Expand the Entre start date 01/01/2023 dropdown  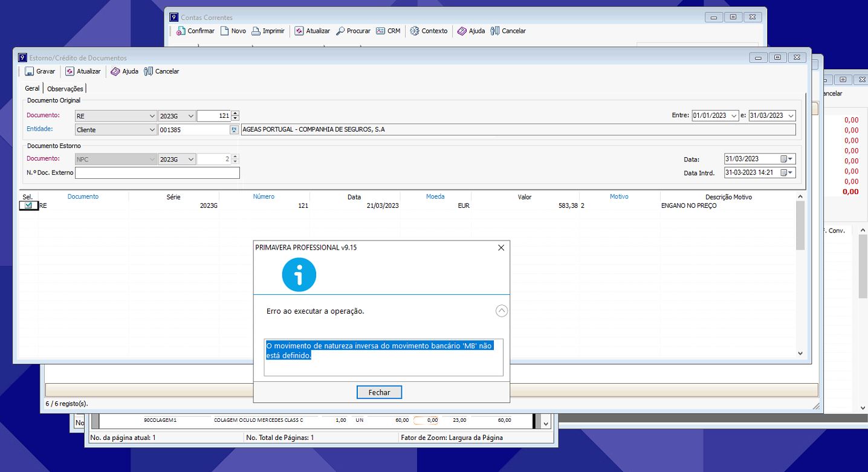[734, 116]
